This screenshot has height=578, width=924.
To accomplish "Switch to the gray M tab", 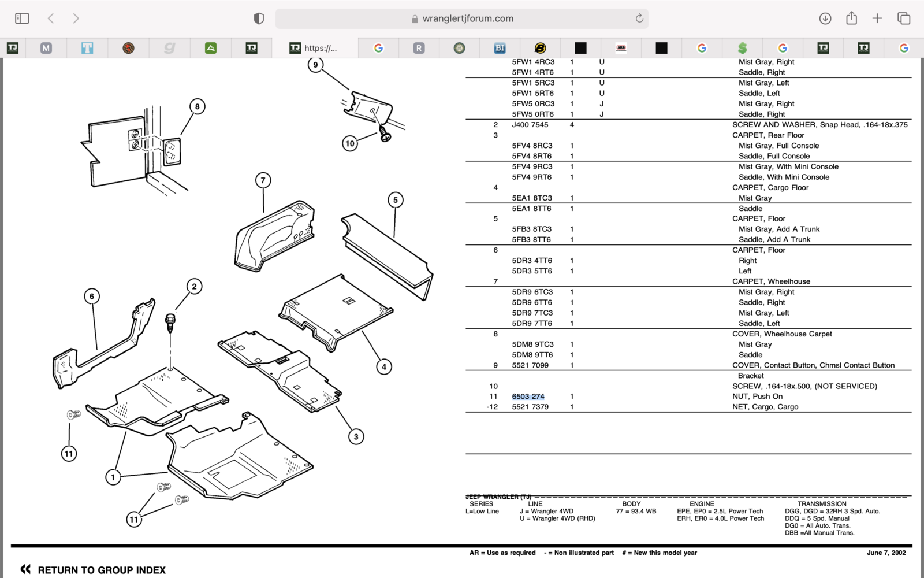I will [46, 48].
